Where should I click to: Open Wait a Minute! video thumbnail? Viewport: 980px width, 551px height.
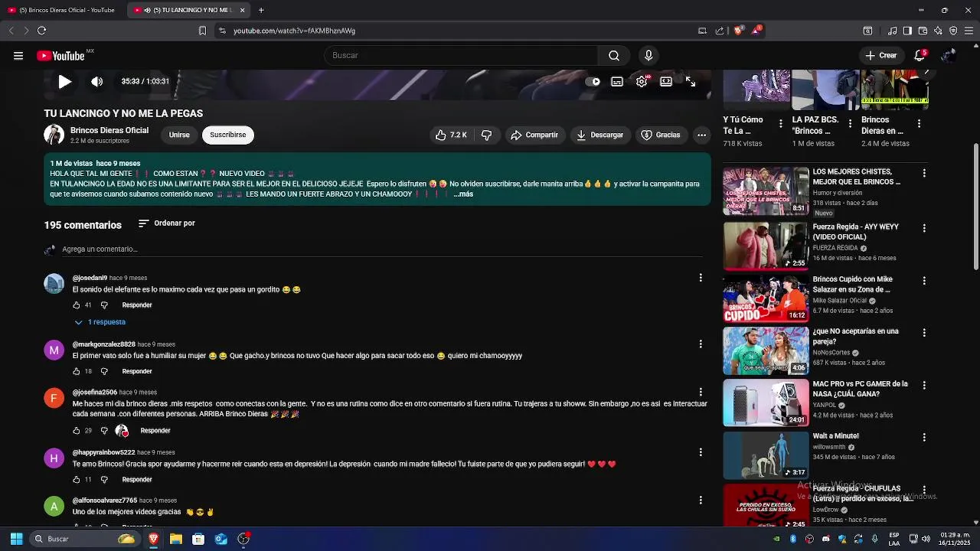coord(766,455)
